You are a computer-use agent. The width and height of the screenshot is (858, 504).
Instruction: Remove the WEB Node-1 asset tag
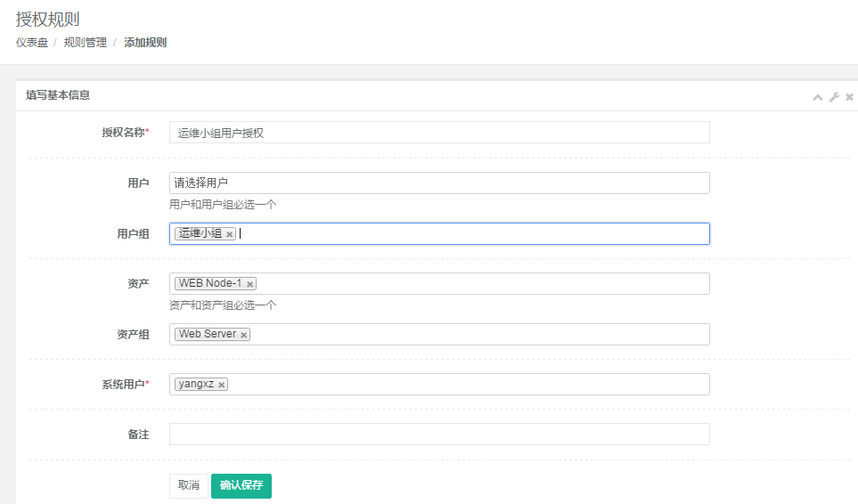point(249,284)
